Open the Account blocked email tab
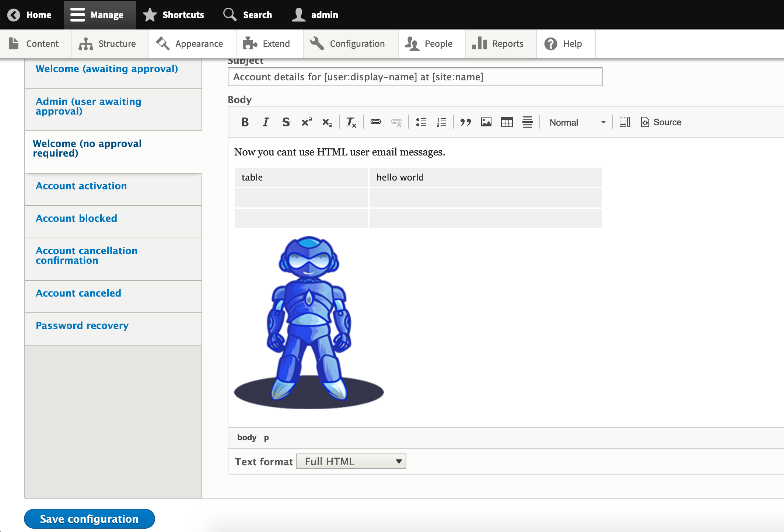Image resolution: width=784 pixels, height=532 pixels. tap(76, 218)
